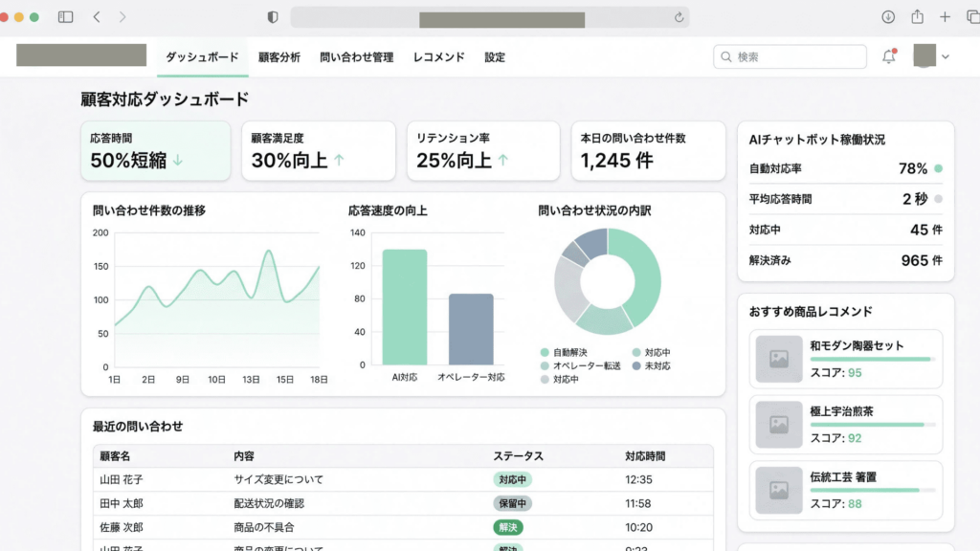Click the AI対応 bar in chart

tap(405, 307)
